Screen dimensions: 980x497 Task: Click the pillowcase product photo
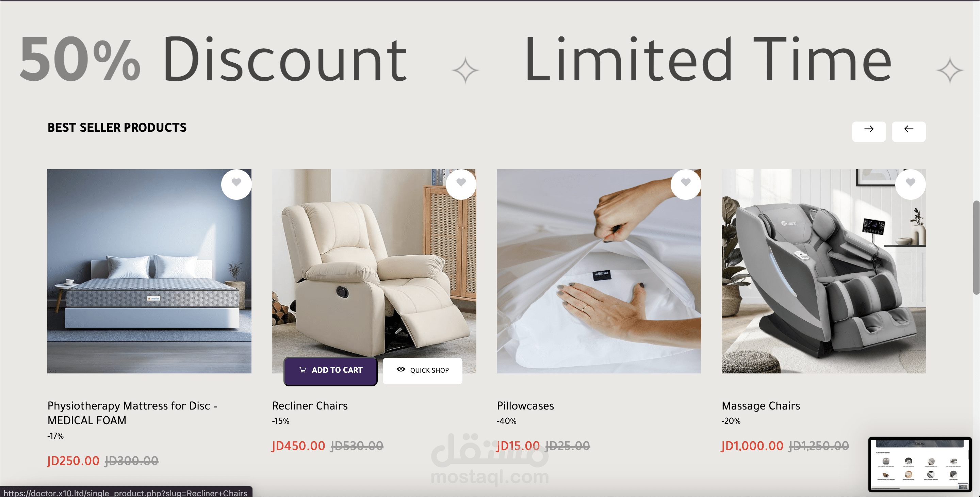click(x=599, y=271)
